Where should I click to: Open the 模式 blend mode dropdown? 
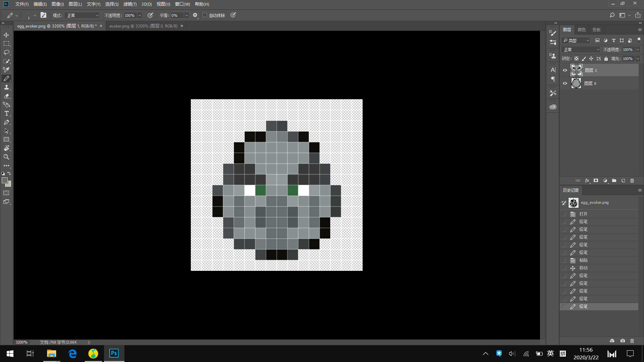(x=83, y=15)
